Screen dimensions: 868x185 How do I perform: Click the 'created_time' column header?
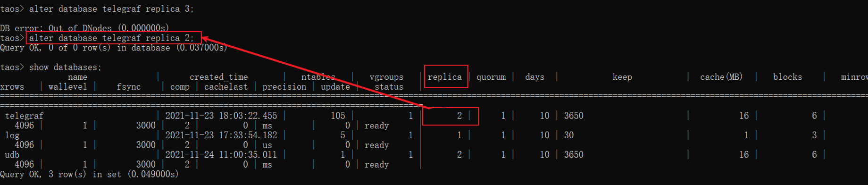tap(218, 77)
